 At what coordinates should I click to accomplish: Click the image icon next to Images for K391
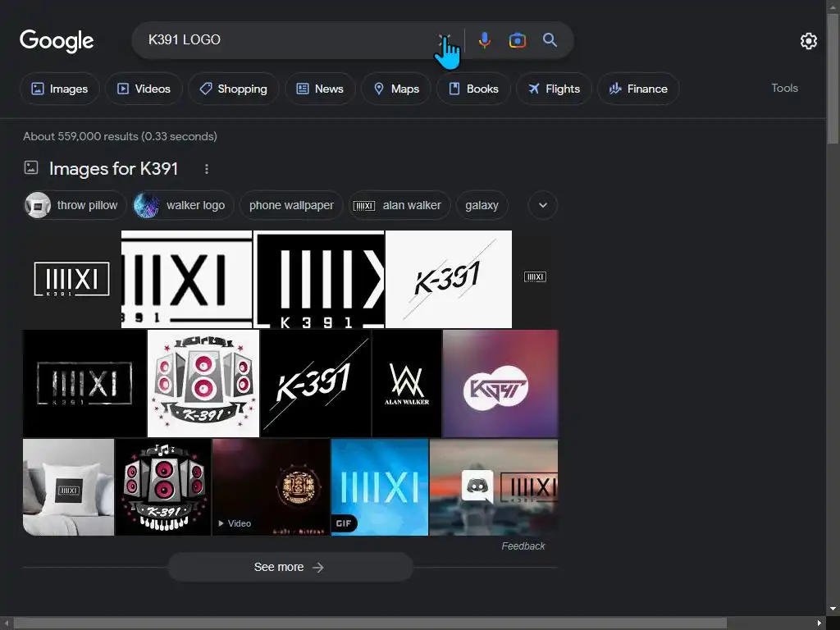[31, 167]
